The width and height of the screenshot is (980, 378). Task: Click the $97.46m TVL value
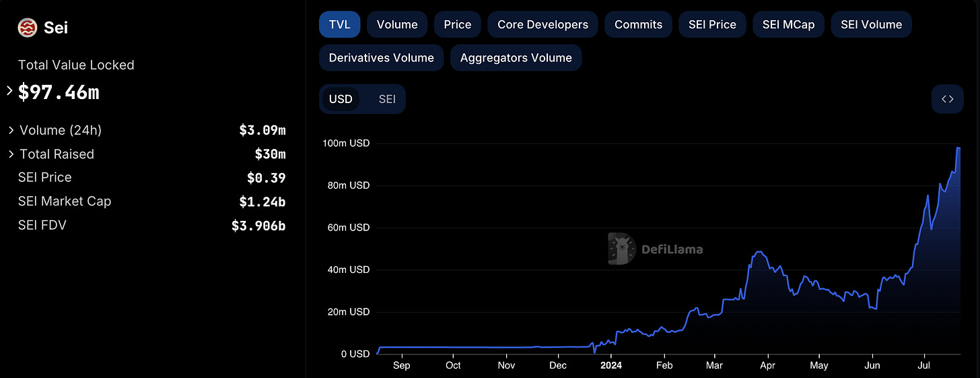(x=59, y=92)
